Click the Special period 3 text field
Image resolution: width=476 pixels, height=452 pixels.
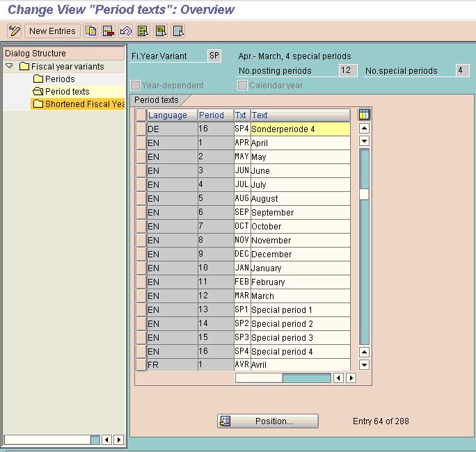coord(300,338)
